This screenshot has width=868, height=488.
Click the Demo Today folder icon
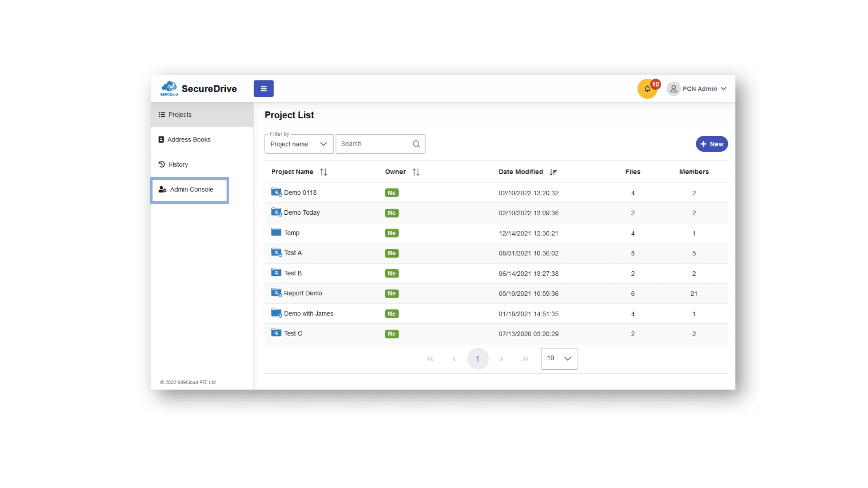tap(277, 212)
